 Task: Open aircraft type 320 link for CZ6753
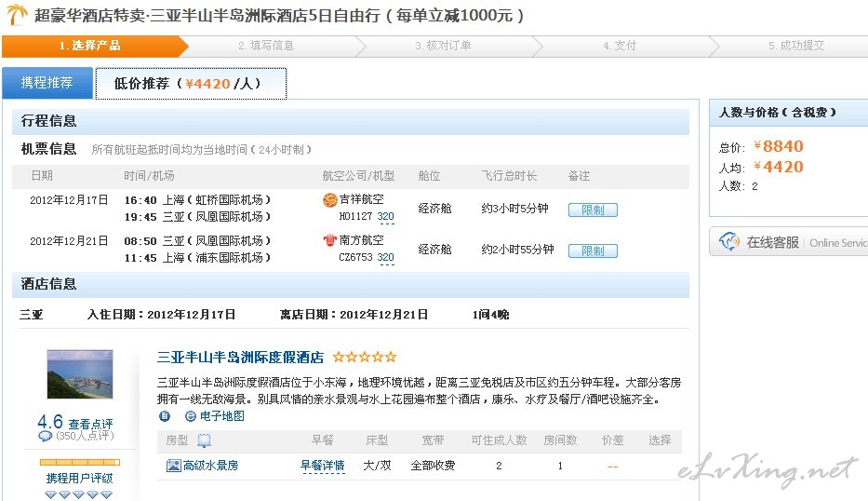click(386, 258)
